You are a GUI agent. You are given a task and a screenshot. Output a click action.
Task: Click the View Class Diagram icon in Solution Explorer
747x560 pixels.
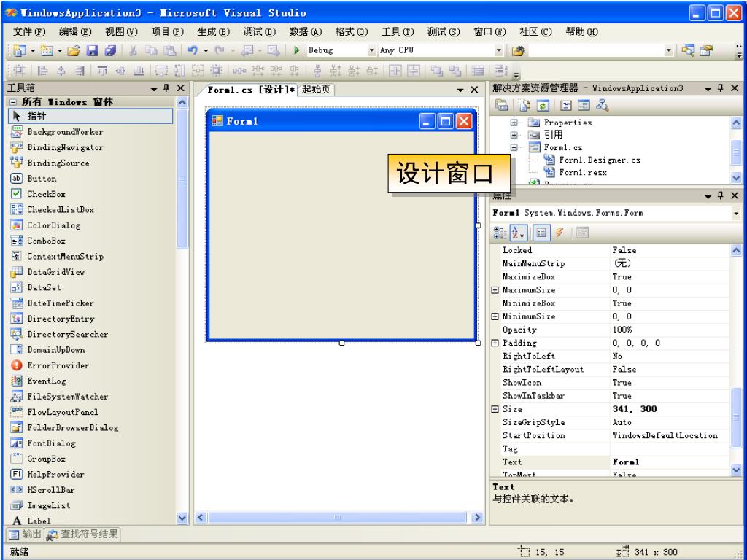[x=602, y=105]
